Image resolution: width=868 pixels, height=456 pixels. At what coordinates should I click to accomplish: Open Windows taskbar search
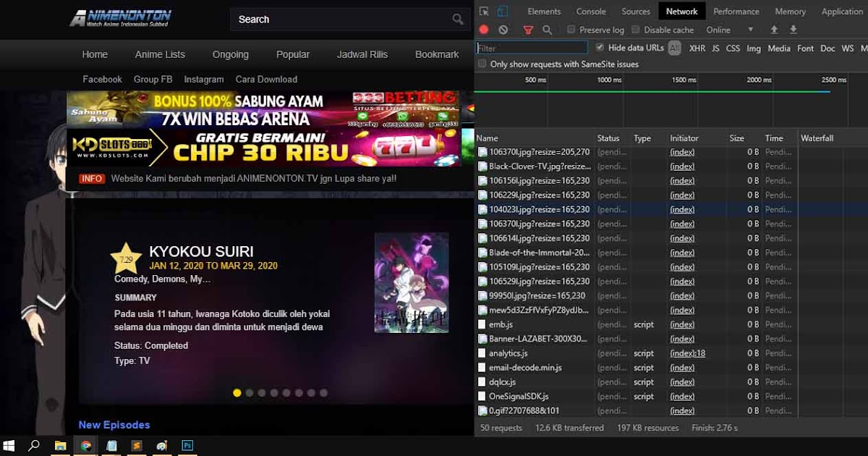pos(34,446)
